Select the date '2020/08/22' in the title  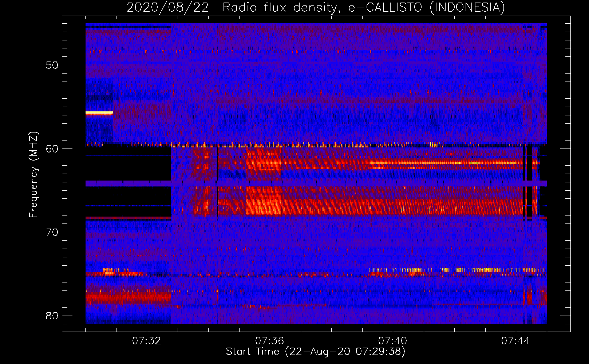click(x=168, y=7)
